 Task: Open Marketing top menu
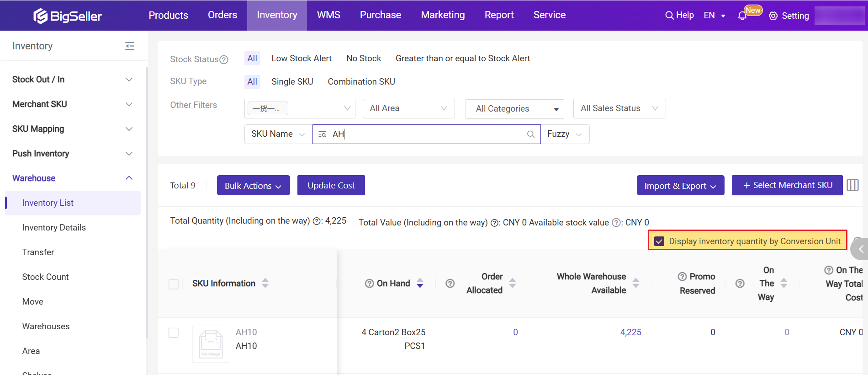tap(443, 15)
